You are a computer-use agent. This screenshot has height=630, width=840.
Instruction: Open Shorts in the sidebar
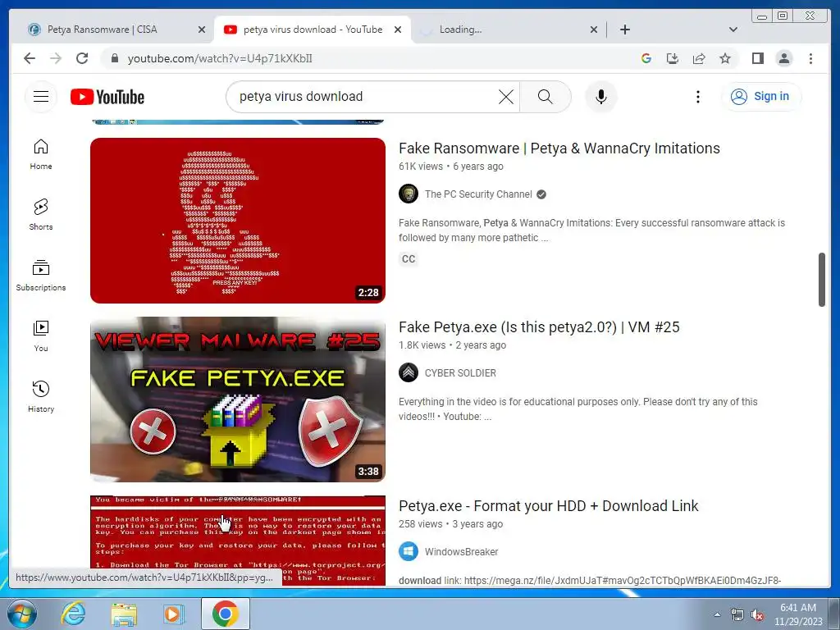coord(41,215)
